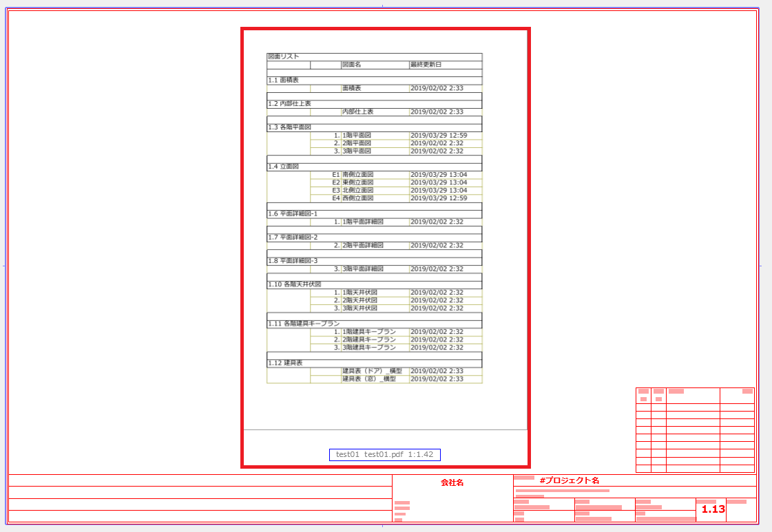This screenshot has width=772, height=532.
Task: Select the #プロジェクト名 autotext field
Action: coord(569,480)
